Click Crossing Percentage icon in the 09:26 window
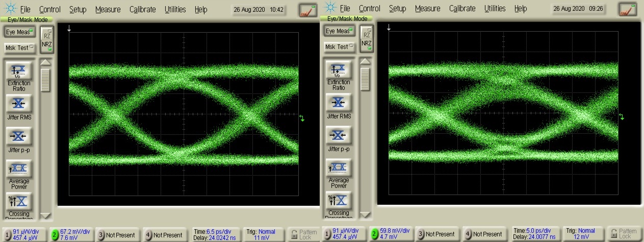Image resolution: width=644 pixels, height=242 pixels. pos(339,200)
